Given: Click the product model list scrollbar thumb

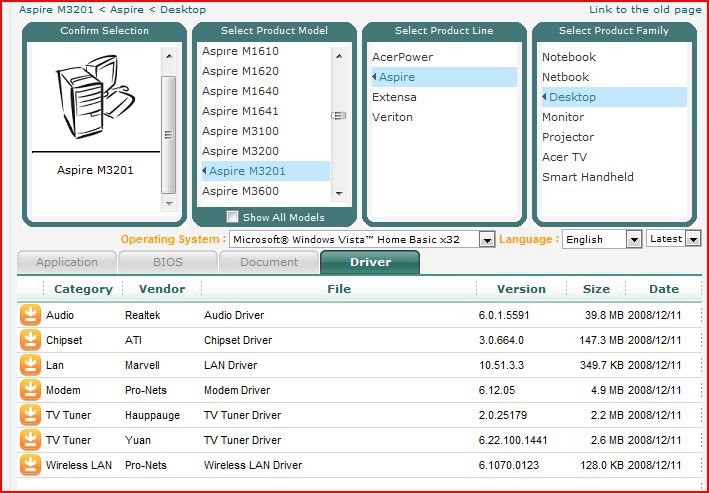Looking at the screenshot, I should pyautogui.click(x=339, y=116).
